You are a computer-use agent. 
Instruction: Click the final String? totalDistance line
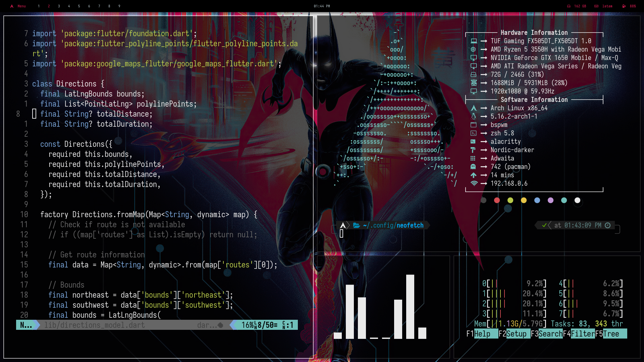(96, 114)
